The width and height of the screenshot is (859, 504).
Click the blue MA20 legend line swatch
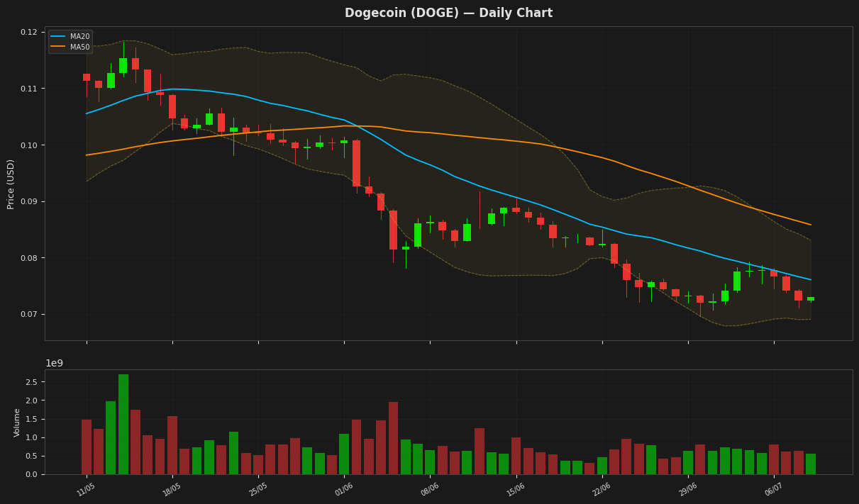tap(58, 37)
